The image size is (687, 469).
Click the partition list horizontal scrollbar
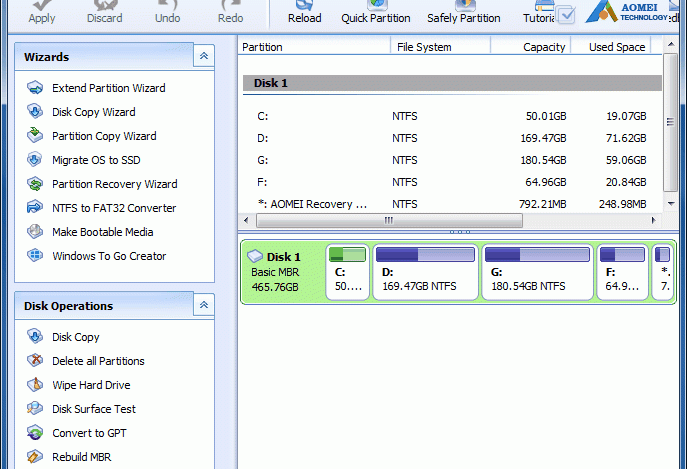[450, 220]
